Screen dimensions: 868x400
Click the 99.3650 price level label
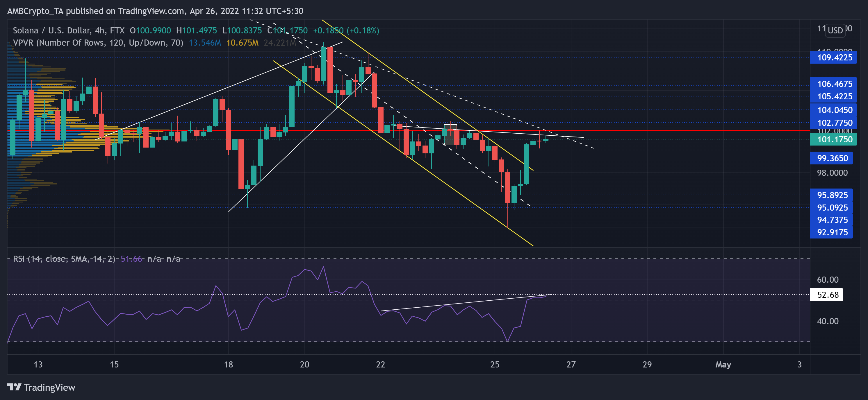[832, 158]
